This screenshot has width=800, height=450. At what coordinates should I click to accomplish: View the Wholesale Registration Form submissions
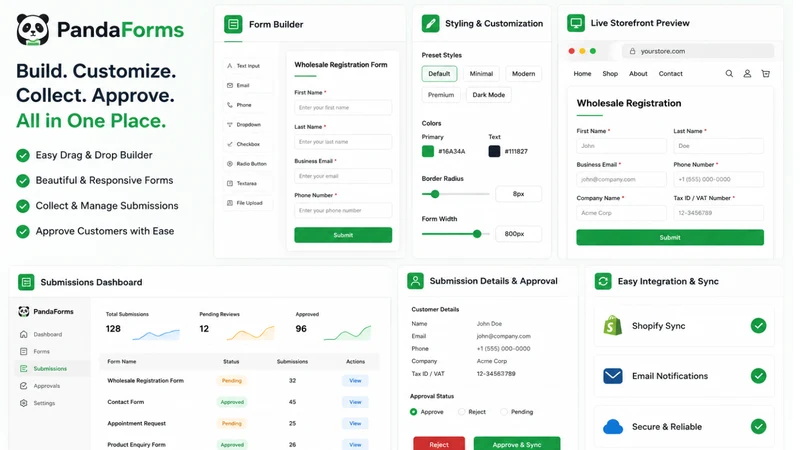tap(355, 381)
